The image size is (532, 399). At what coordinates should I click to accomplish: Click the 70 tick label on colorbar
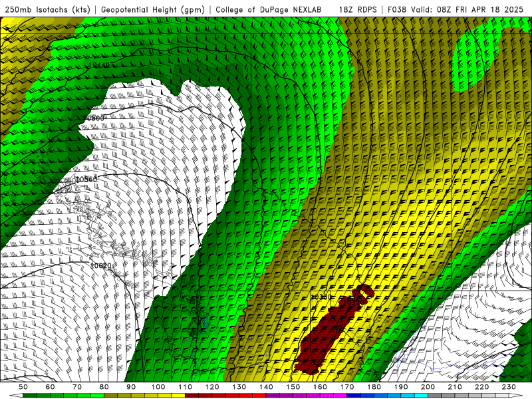[x=77, y=387]
